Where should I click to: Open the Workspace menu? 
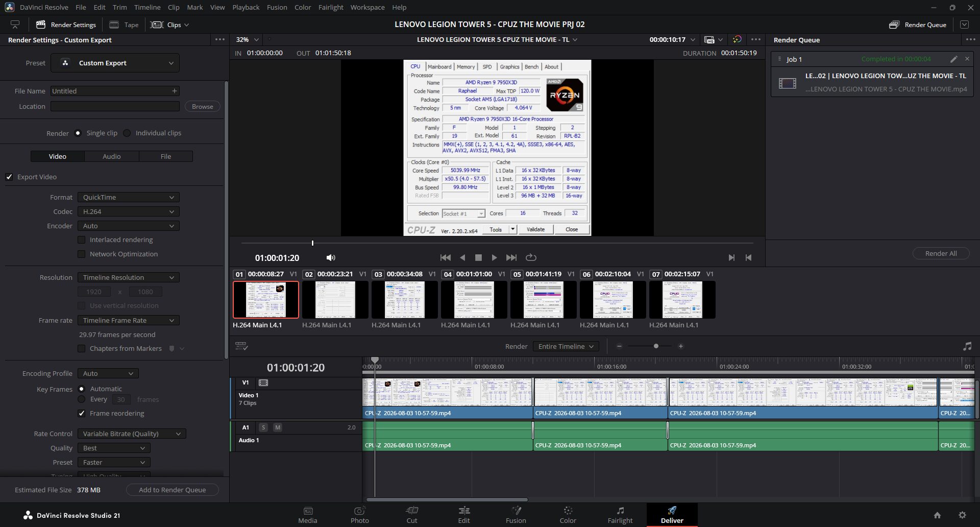pyautogui.click(x=367, y=7)
